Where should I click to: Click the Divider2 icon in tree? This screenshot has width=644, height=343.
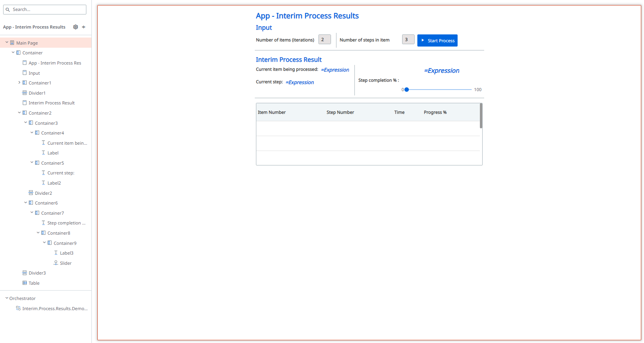pyautogui.click(x=31, y=193)
